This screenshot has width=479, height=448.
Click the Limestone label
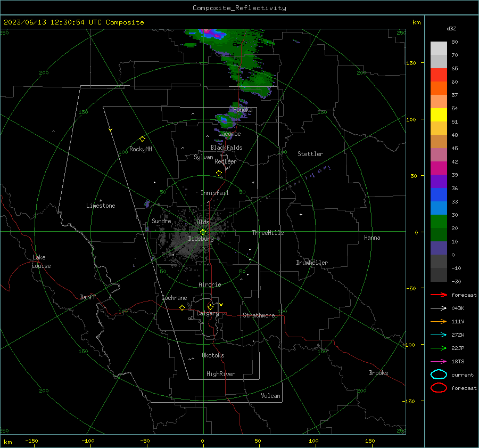pos(101,206)
